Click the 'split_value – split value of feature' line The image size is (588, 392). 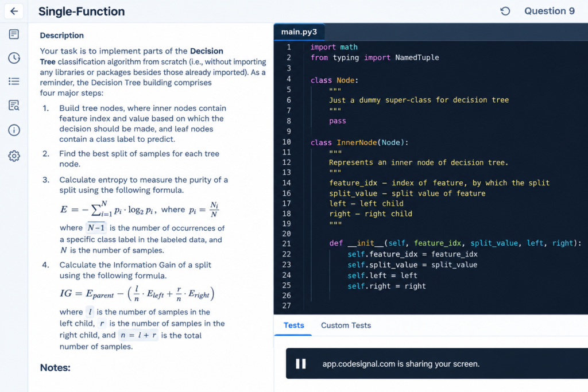coord(407,193)
